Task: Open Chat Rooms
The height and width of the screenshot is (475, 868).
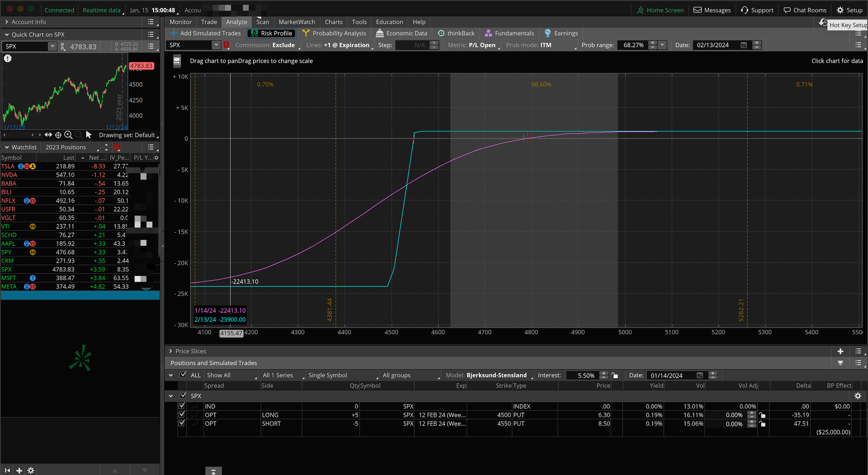Action: click(805, 10)
